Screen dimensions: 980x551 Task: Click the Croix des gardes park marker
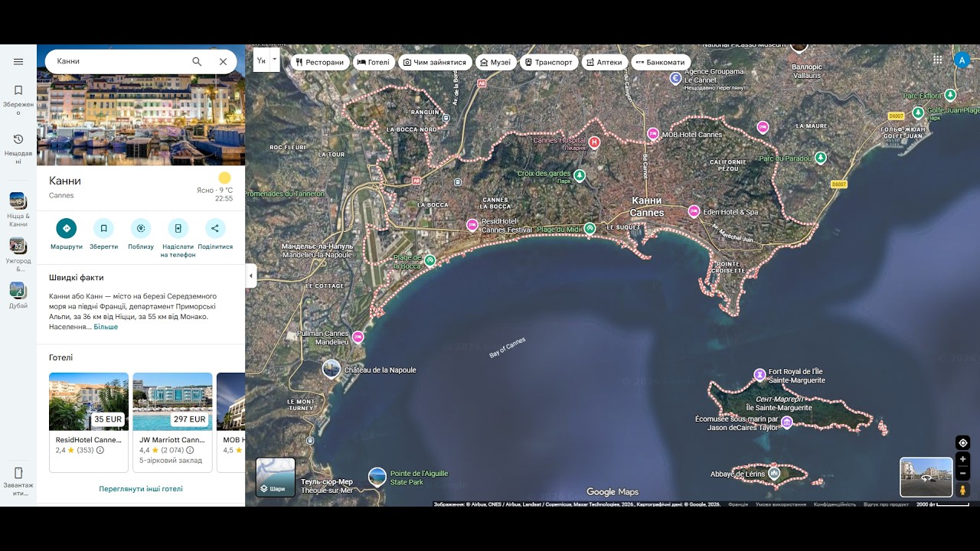580,175
